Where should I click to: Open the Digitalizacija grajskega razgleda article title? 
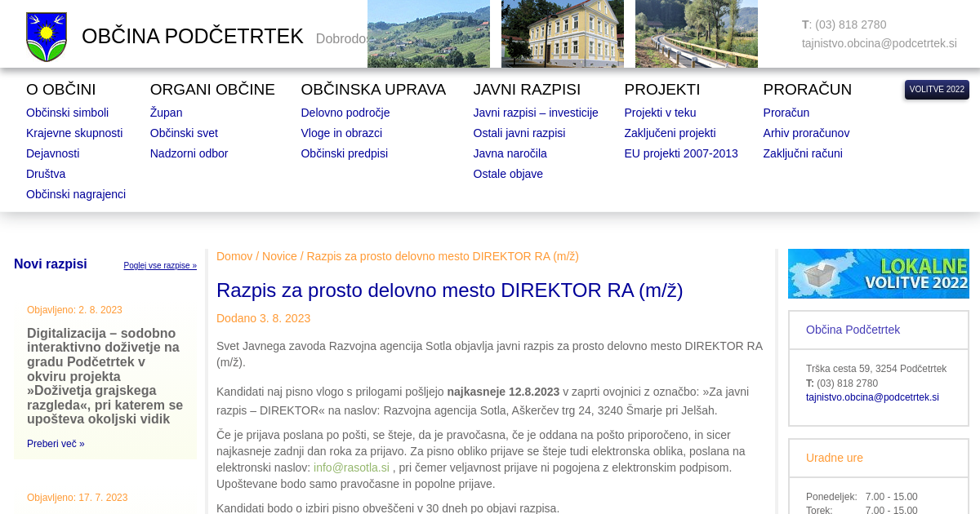click(105, 376)
